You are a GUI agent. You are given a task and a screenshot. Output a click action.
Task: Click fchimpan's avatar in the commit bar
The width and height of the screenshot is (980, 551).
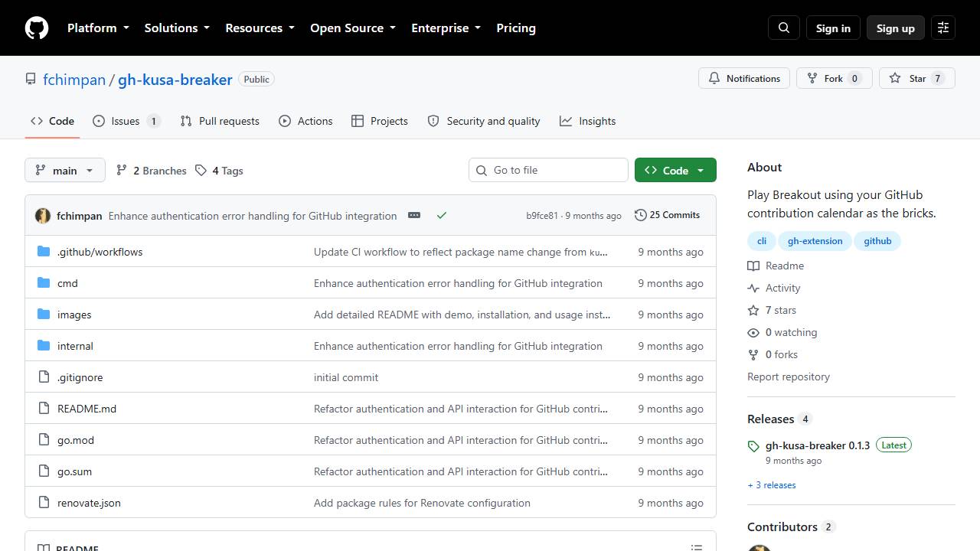coord(43,216)
